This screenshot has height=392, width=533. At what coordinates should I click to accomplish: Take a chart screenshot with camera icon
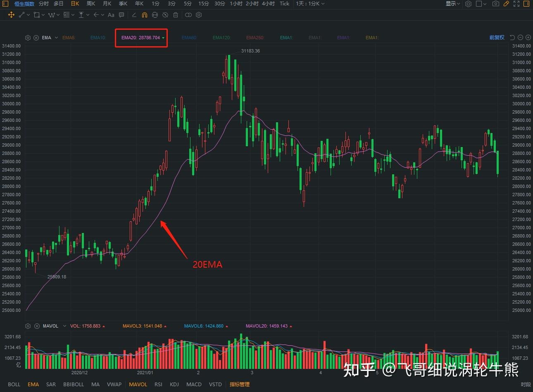click(x=496, y=4)
